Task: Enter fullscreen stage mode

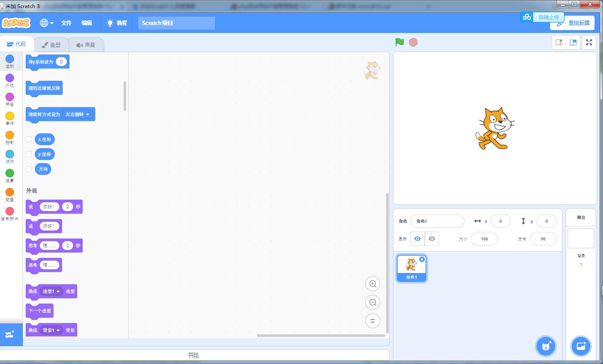Action: pos(589,42)
